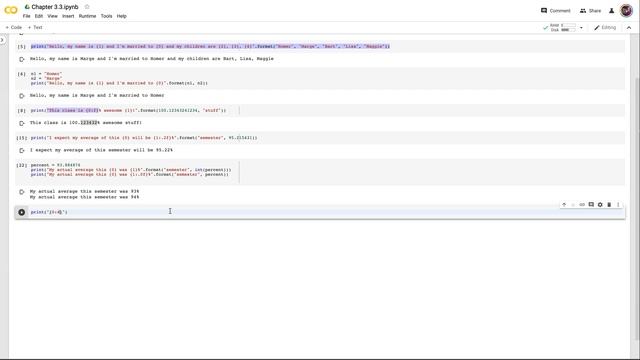Viewport: 640px width, 360px height.
Task: Click the Share button
Action: click(590, 11)
